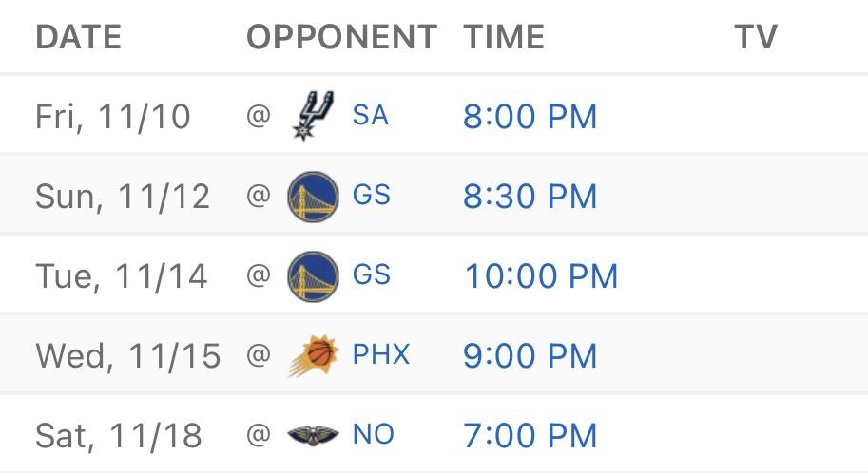Viewport: 868px width, 473px height.
Task: Click the Warriors logo in Sun 11/12 row
Action: coord(312,196)
